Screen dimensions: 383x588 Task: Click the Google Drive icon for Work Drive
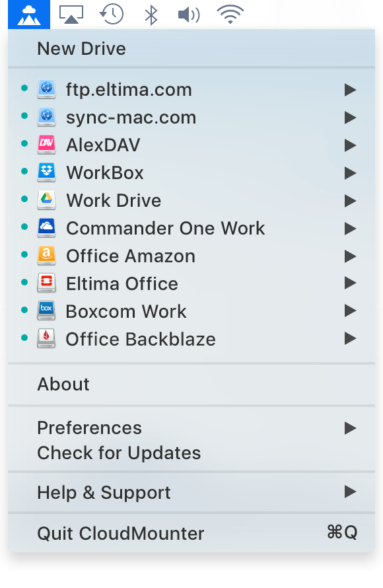(x=46, y=200)
